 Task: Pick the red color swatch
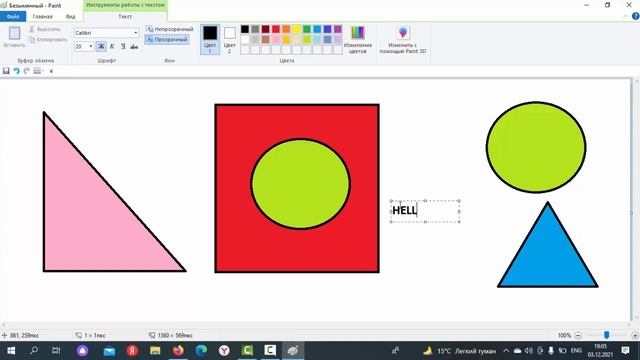pyautogui.click(x=276, y=29)
